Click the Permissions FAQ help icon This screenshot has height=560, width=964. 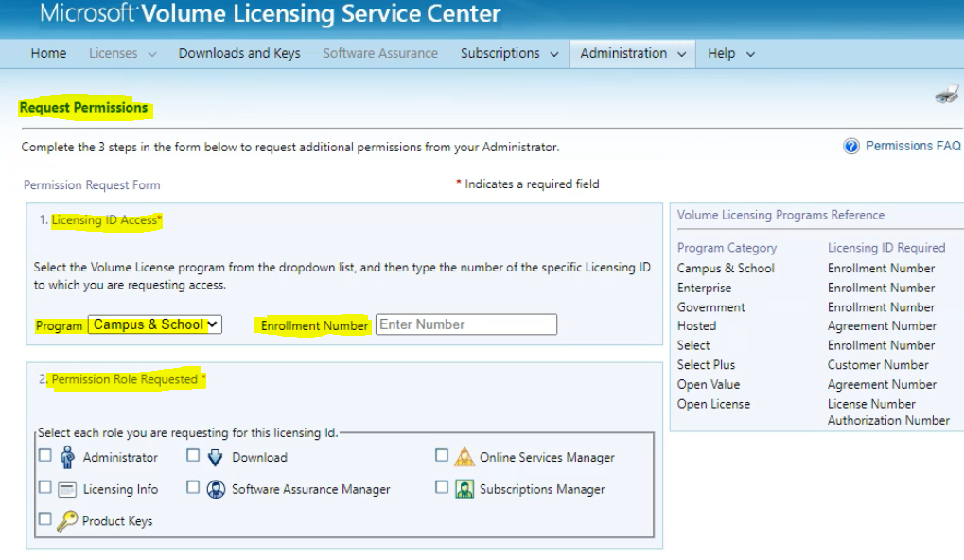pyautogui.click(x=850, y=147)
